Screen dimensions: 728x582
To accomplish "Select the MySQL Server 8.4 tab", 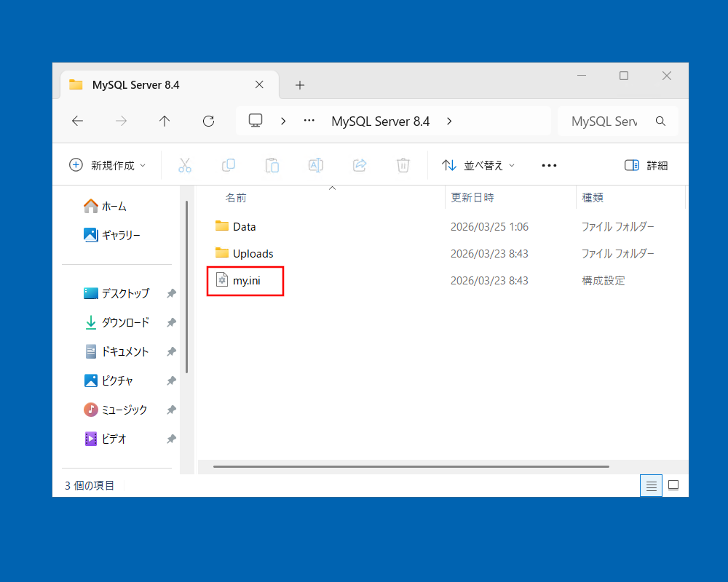I will (170, 85).
